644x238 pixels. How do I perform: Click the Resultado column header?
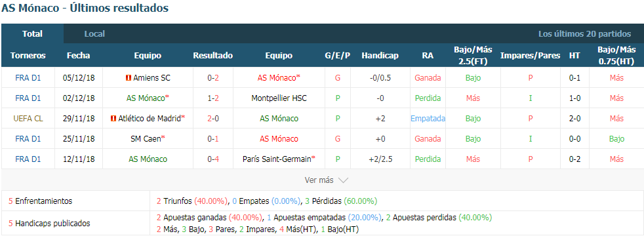[x=212, y=56]
